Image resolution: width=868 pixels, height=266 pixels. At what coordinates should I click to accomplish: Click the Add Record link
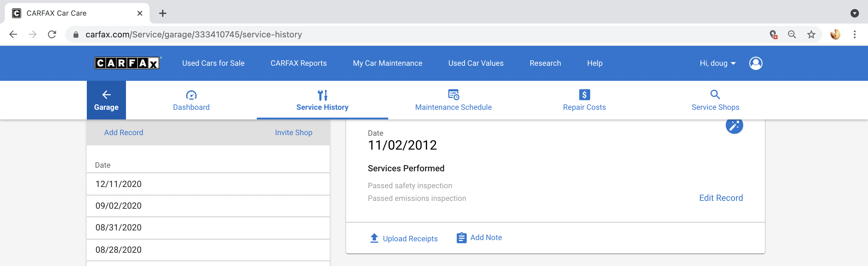pos(124,132)
